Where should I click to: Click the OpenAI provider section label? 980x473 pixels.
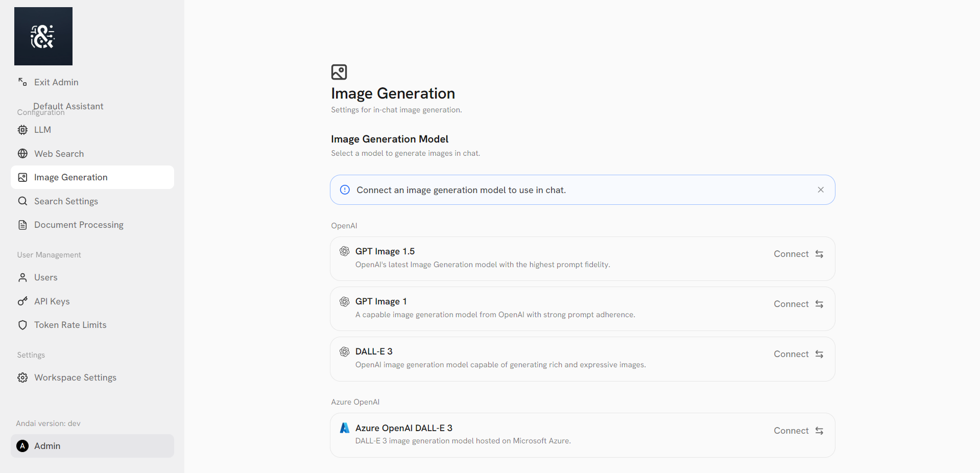tap(344, 226)
